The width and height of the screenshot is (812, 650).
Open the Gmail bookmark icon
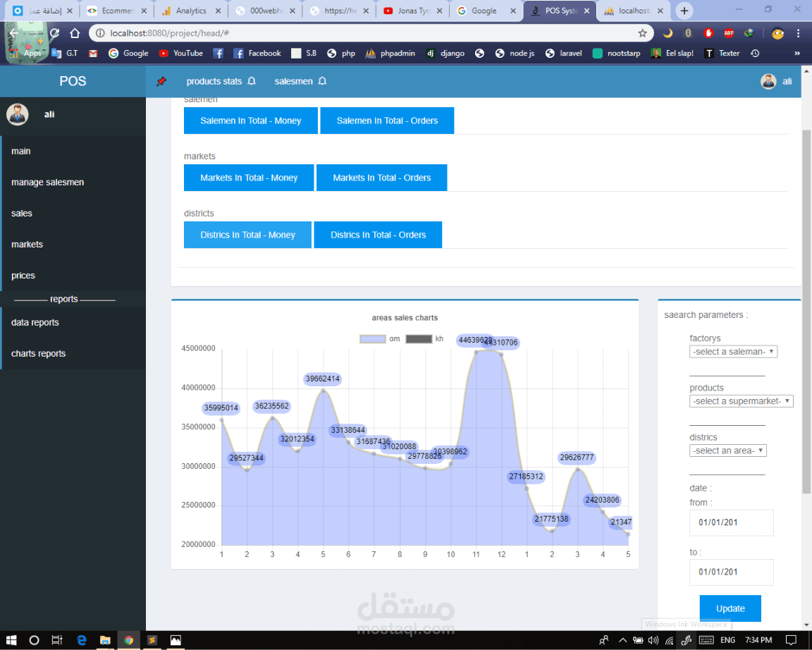coord(93,54)
